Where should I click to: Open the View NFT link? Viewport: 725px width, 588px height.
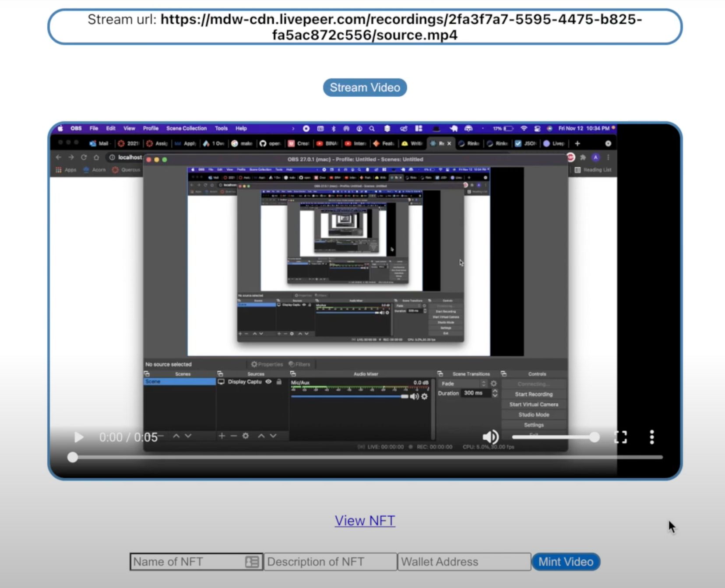tap(365, 521)
